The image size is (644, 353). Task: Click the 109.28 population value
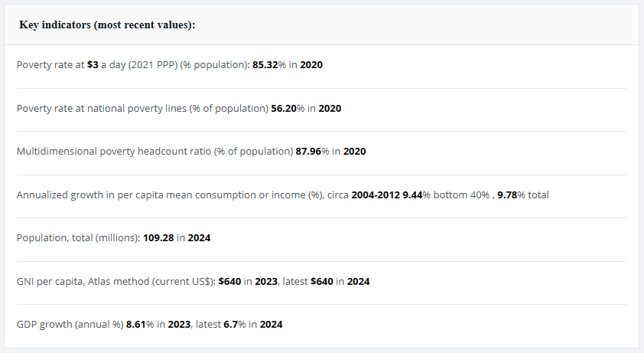[x=158, y=237]
